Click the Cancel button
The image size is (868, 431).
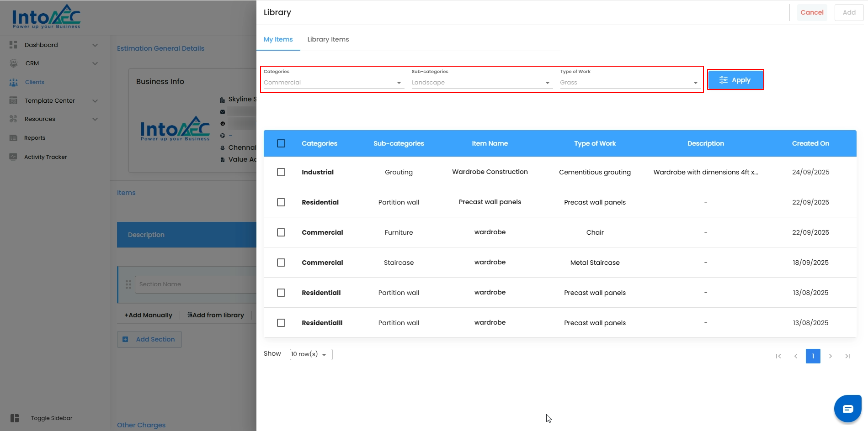tap(812, 12)
